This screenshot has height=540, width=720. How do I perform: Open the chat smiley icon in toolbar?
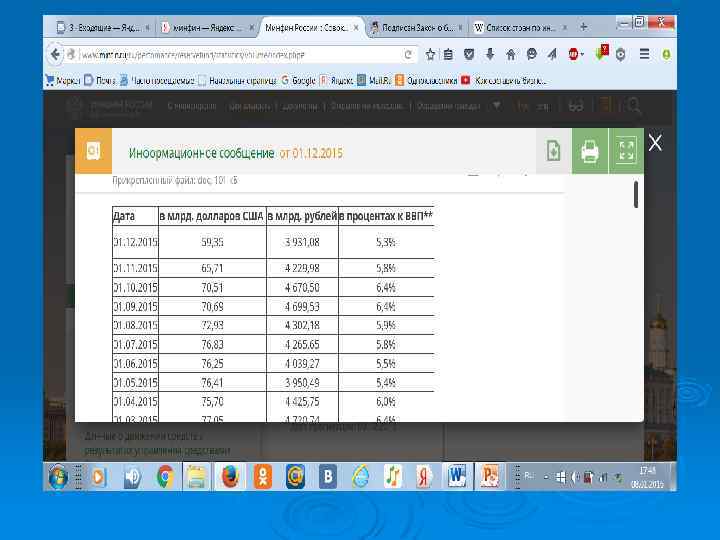pos(532,55)
